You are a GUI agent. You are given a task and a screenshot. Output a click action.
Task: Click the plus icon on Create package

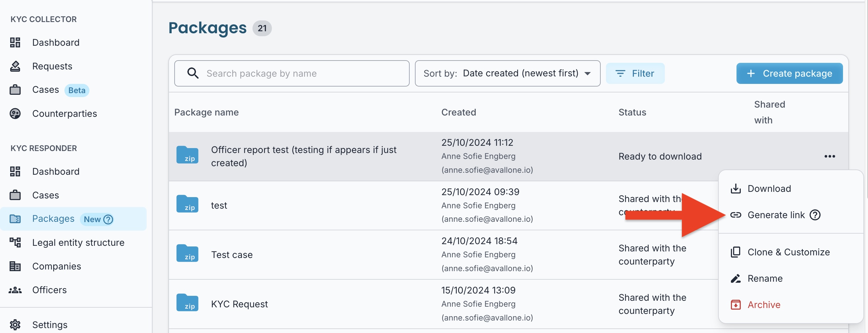[x=751, y=73]
